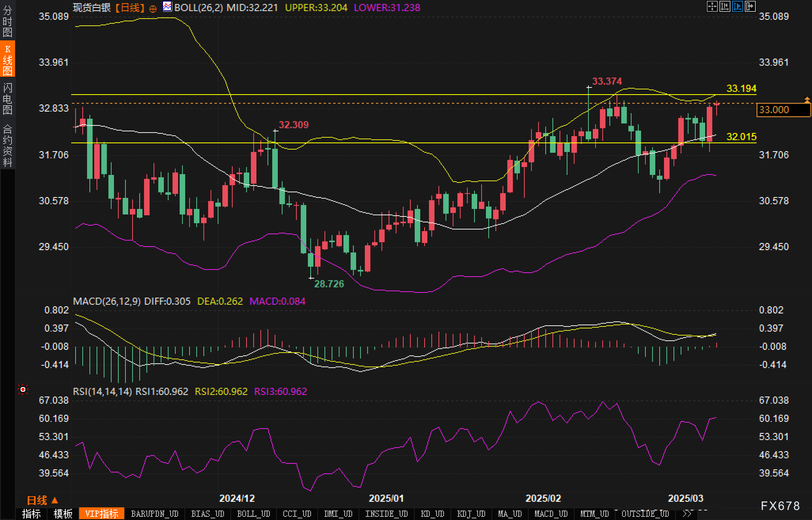Open the 模板 tab at bottom
The height and width of the screenshot is (520, 812).
(x=63, y=514)
